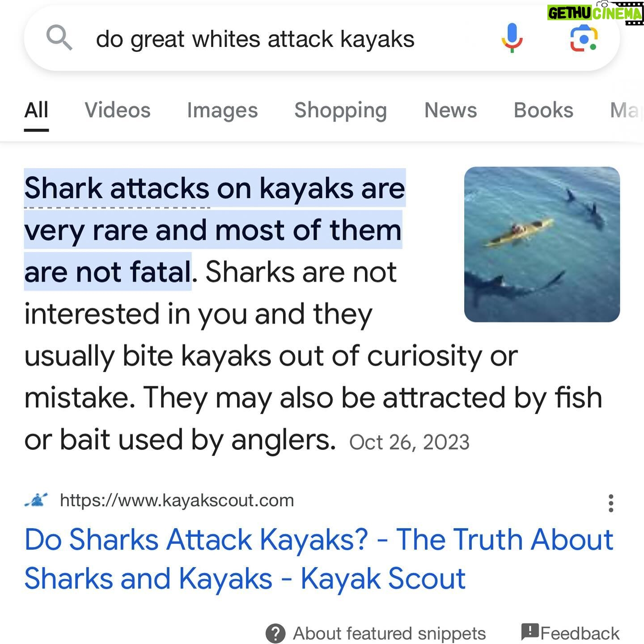This screenshot has width=644, height=644.
Task: Select the News tab
Action: pos(450,110)
